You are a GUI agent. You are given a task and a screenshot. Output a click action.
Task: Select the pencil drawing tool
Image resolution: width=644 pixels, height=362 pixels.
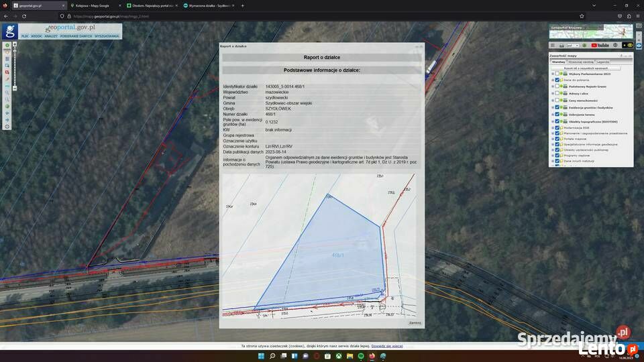click(x=7, y=79)
